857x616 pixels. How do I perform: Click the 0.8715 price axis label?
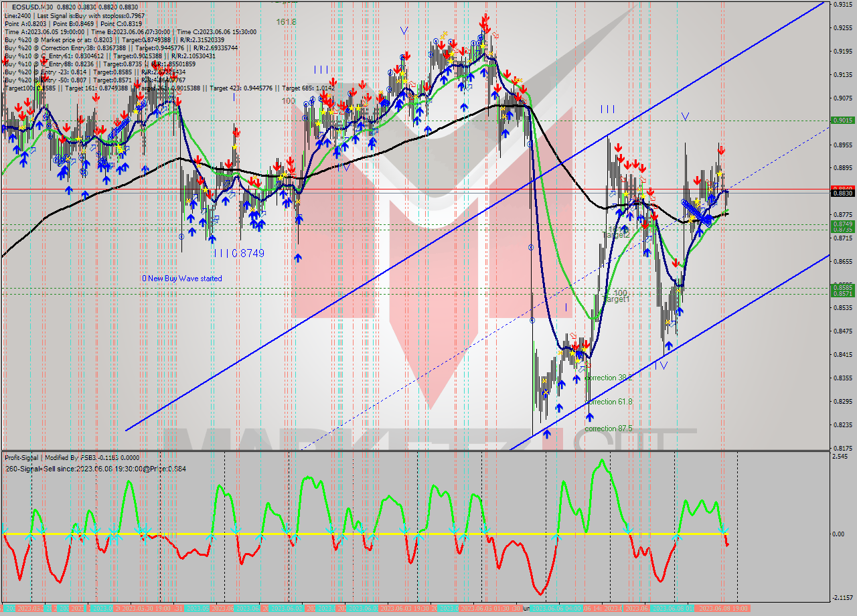(842, 238)
